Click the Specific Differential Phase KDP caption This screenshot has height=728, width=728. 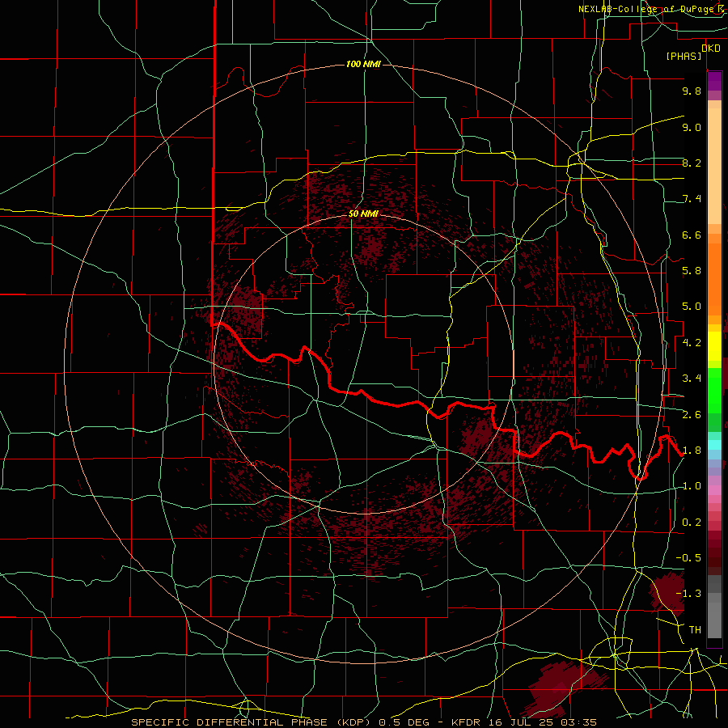(x=253, y=722)
